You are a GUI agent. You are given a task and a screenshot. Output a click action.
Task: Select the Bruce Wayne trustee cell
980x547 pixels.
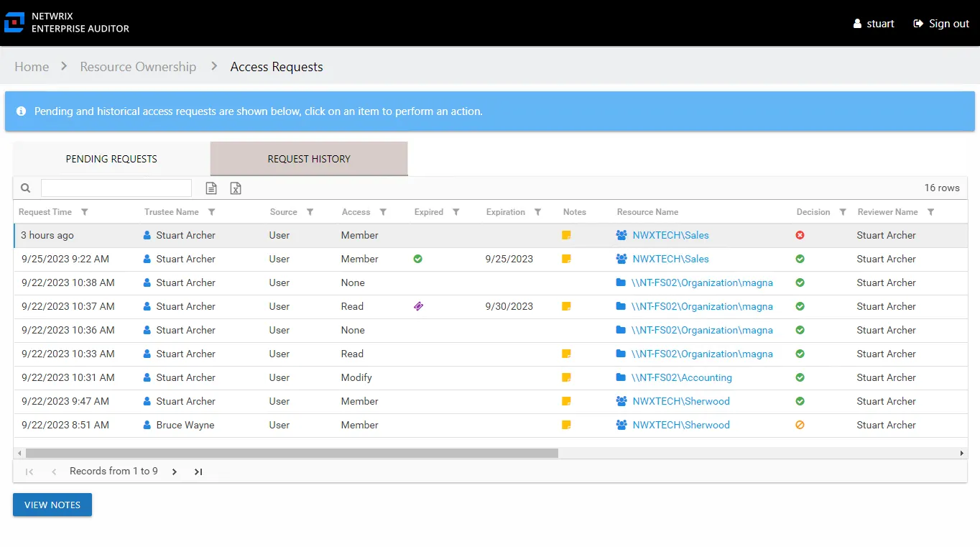pyautogui.click(x=185, y=425)
